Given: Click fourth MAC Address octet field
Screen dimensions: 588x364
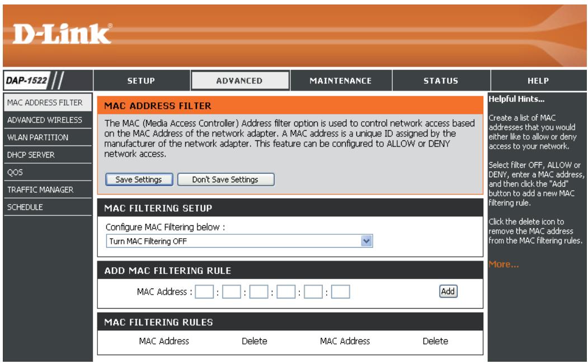Looking at the screenshot, I should 286,292.
